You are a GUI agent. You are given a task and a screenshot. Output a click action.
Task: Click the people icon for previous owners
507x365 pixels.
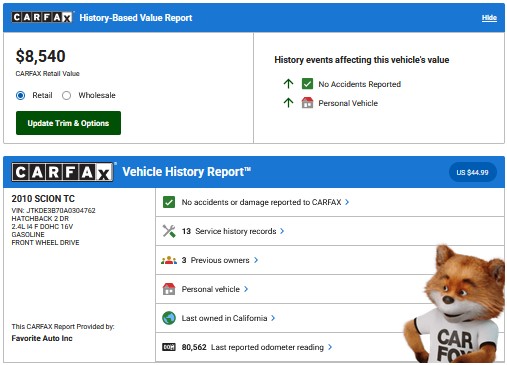[169, 260]
